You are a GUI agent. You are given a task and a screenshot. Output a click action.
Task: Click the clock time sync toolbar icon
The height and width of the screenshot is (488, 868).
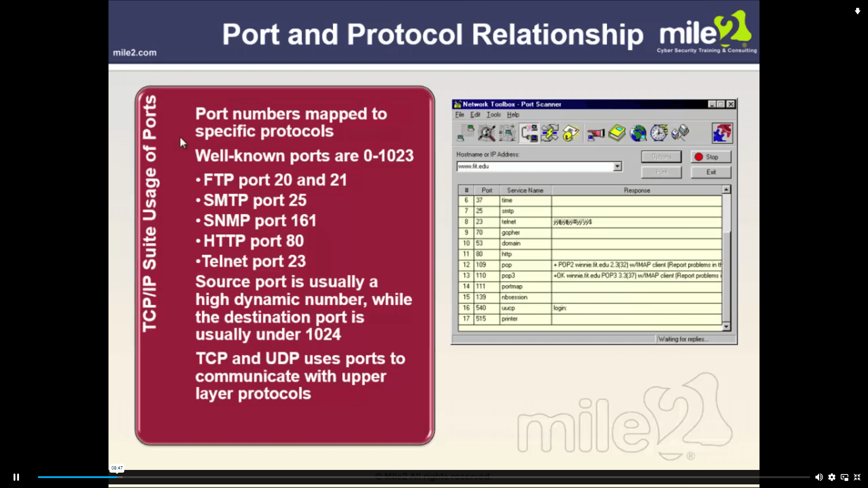(x=659, y=133)
